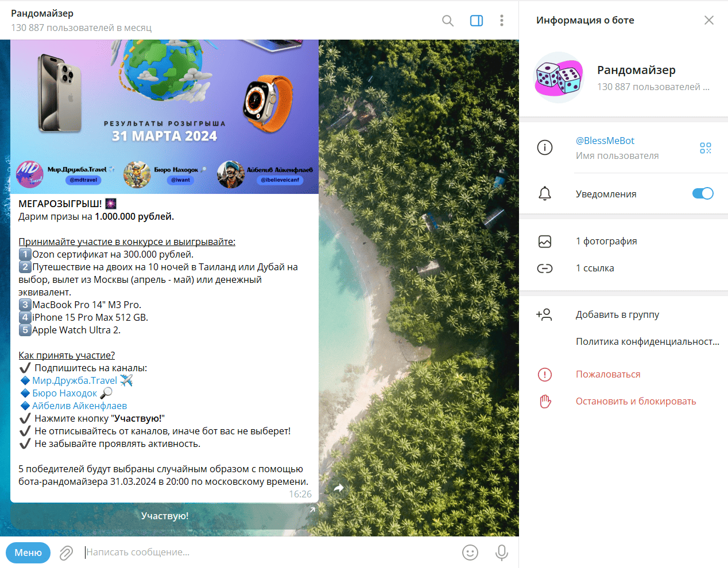Open the Бюро Находок channel link
Screen dimensions: 728x568
64,393
